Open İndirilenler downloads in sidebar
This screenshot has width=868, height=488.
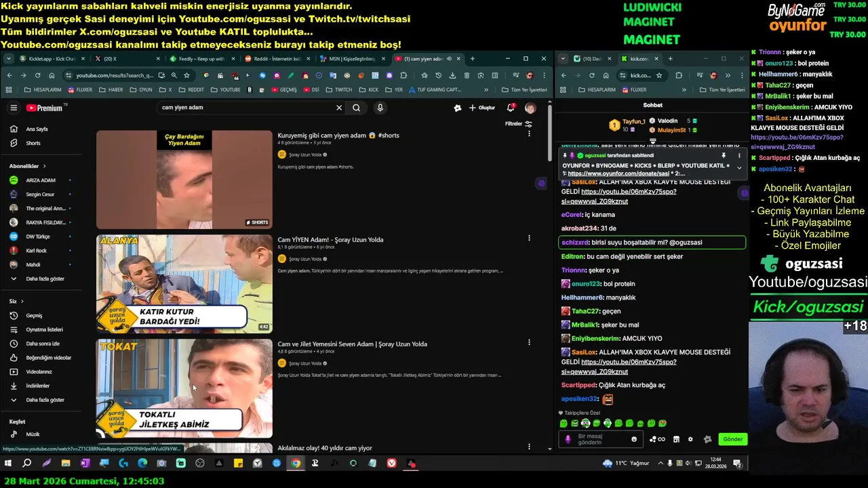point(37,386)
